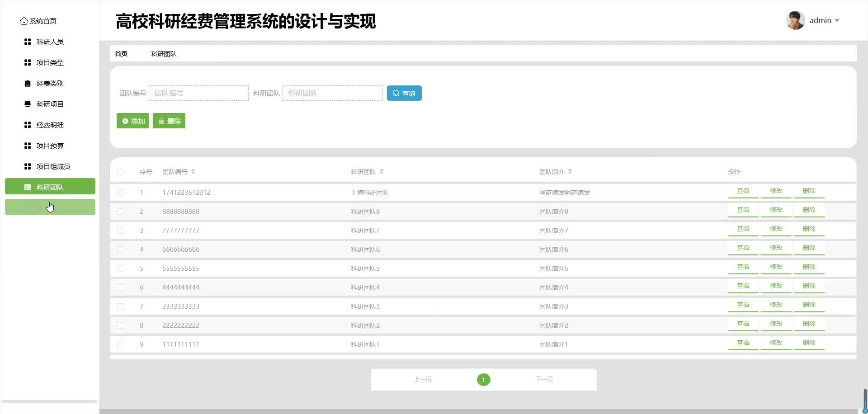Sort by 团队编号 column arrows
The image size is (868, 414).
point(193,171)
